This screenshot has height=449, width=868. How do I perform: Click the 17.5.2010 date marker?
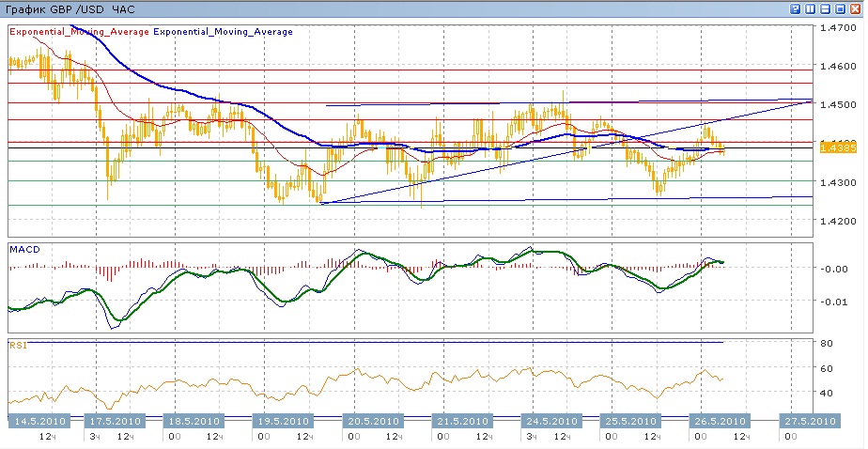(x=115, y=420)
